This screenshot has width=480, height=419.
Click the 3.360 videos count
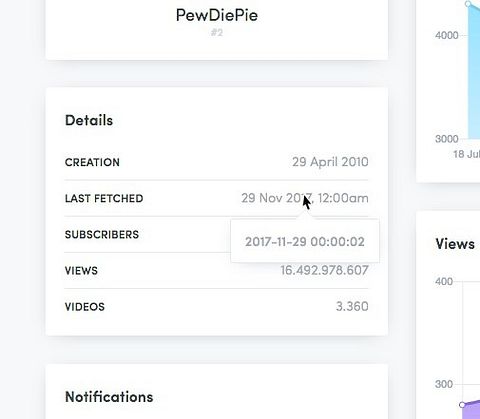point(352,306)
